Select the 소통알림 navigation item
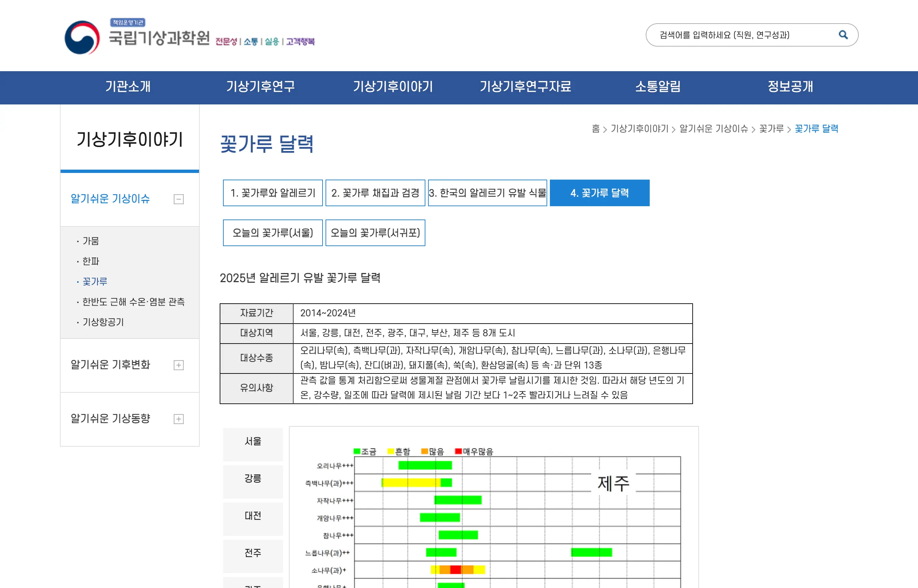The width and height of the screenshot is (918, 588). pos(658,87)
